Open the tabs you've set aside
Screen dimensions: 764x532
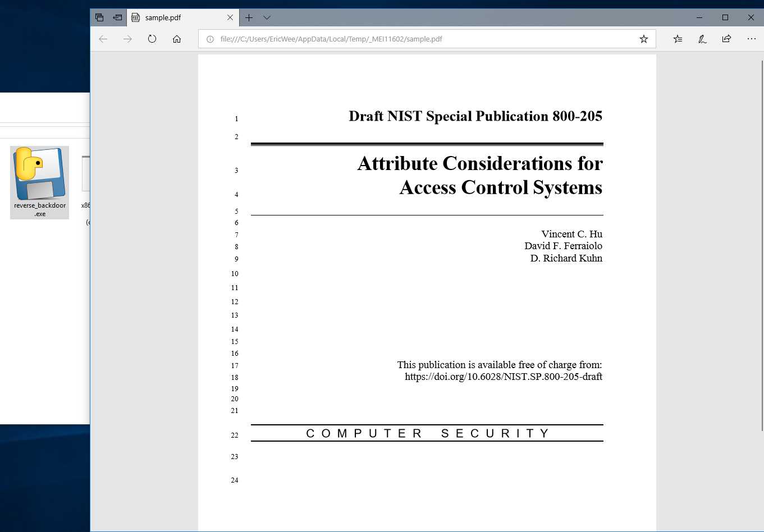tap(99, 17)
